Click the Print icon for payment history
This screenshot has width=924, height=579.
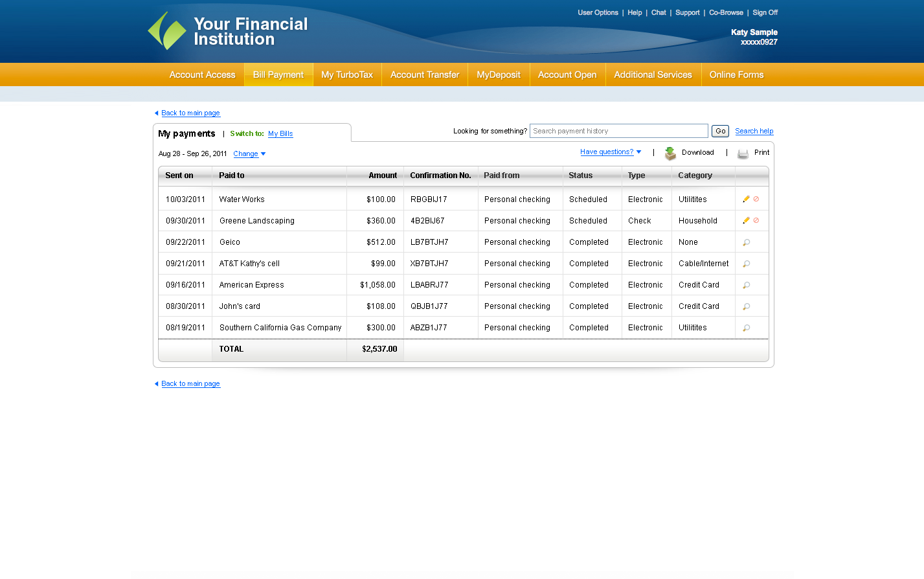(743, 153)
